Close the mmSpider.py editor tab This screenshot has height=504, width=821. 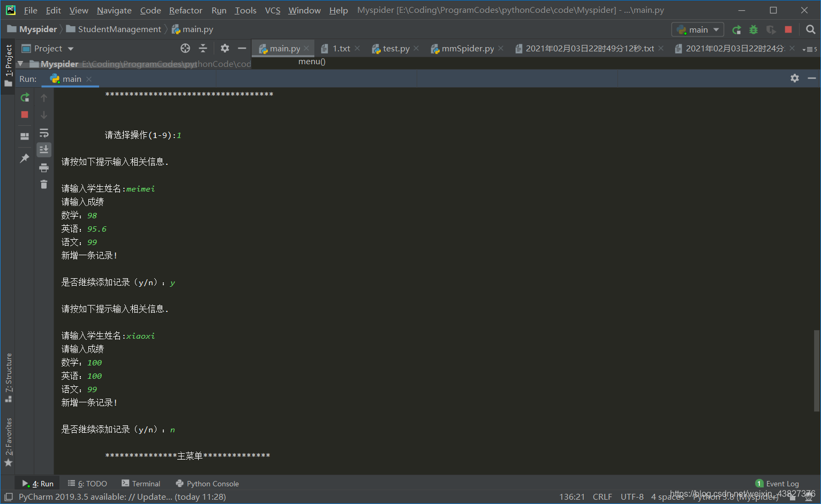pos(501,48)
